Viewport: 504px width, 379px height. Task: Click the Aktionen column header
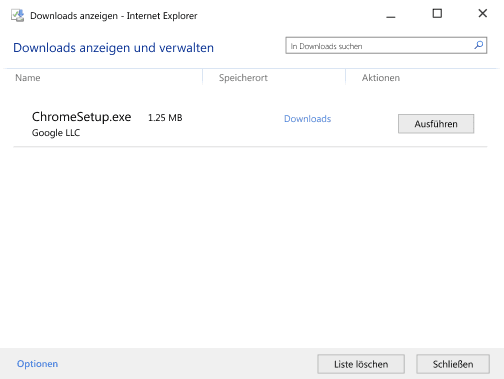pos(381,78)
